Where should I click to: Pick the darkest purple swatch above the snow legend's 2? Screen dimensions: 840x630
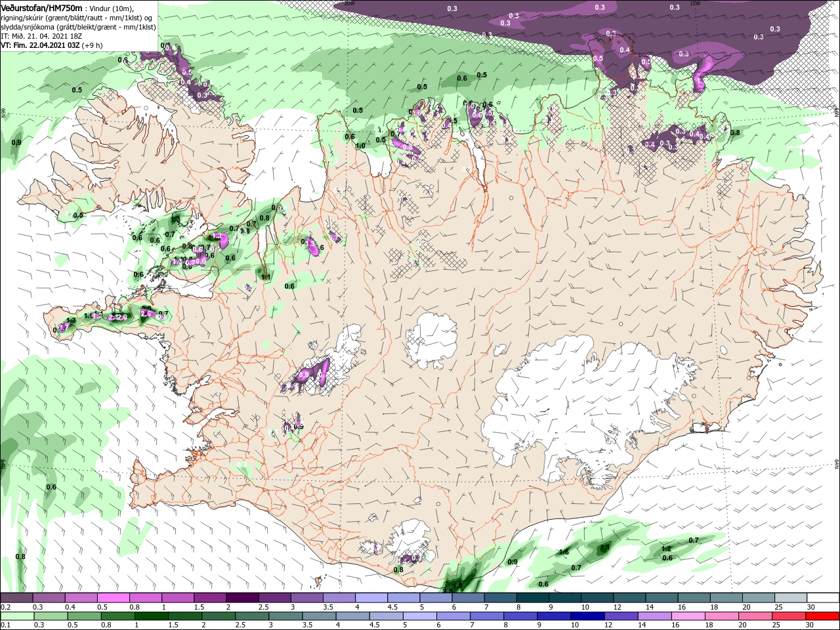(x=242, y=598)
